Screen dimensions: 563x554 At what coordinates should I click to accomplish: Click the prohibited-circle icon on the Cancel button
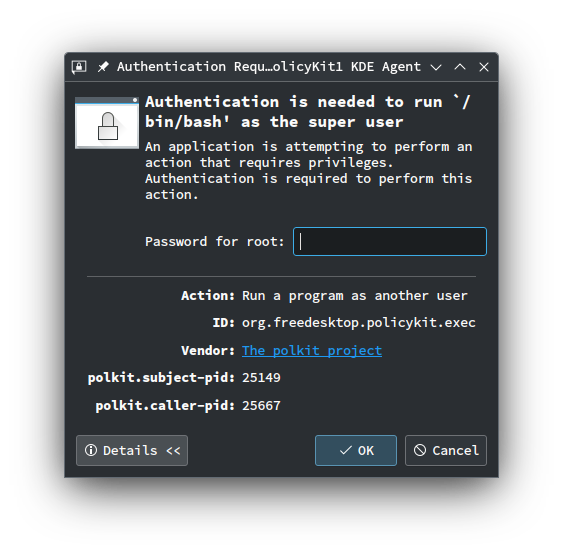click(x=420, y=450)
